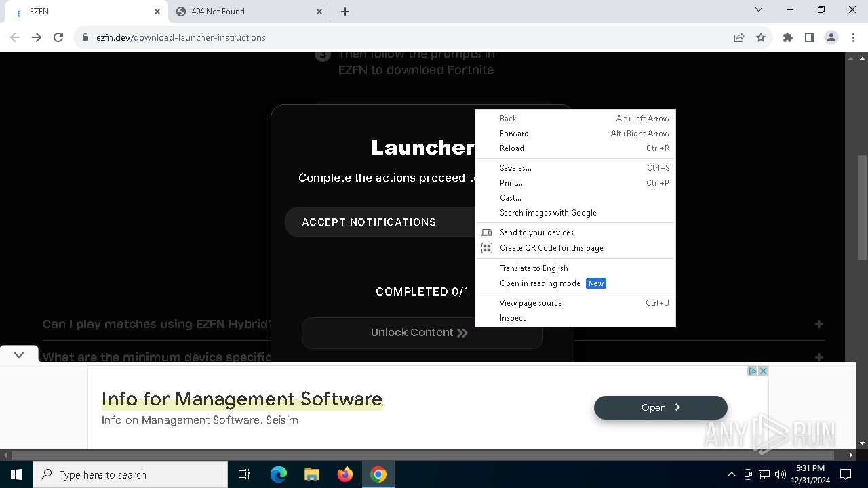Close the EZFN tab
868x488 pixels.
point(157,11)
